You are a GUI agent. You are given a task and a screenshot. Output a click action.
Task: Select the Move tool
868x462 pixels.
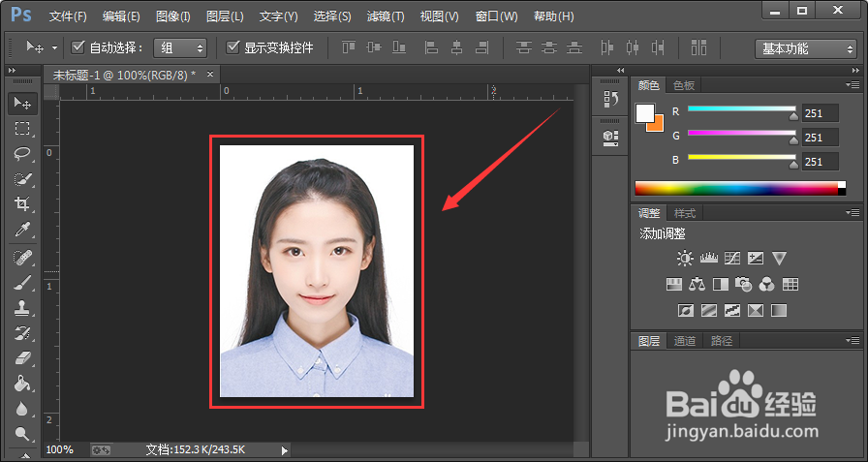click(x=22, y=104)
